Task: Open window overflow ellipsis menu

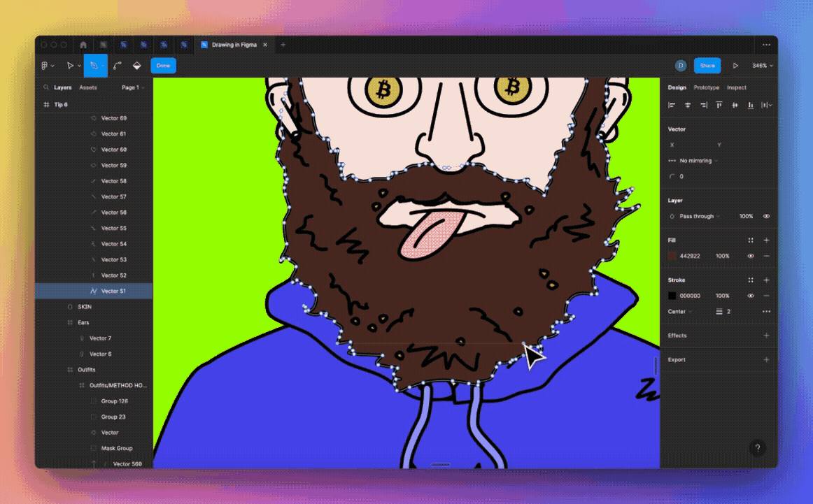Action: [x=766, y=45]
